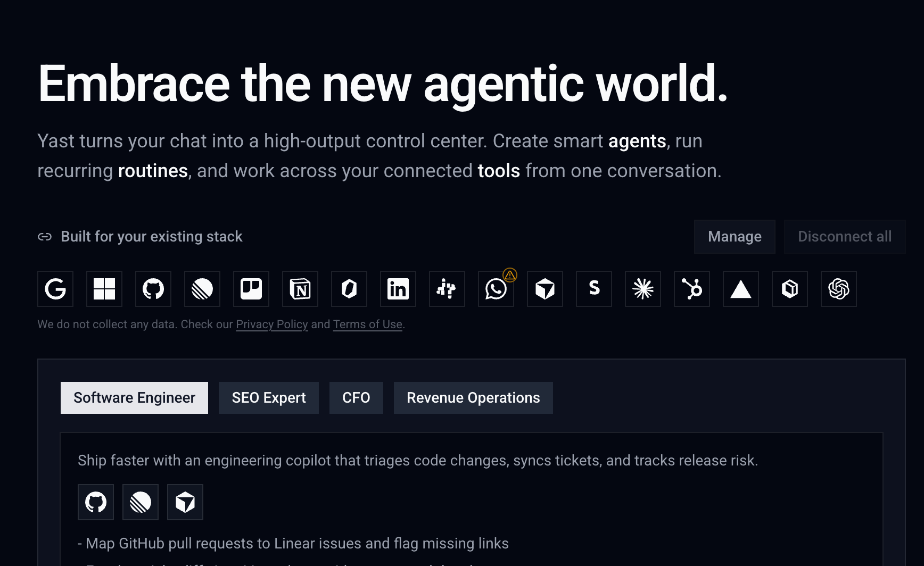This screenshot has width=924, height=566.
Task: Click the bold word 'agents'
Action: point(637,141)
